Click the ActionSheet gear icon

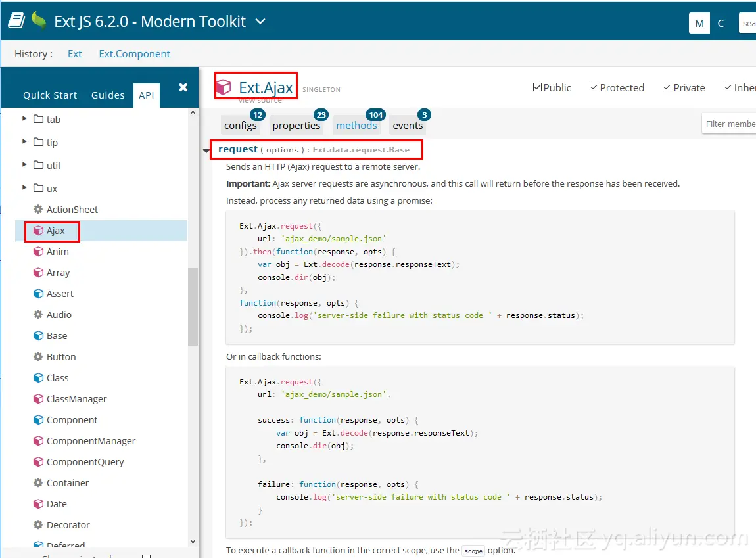click(38, 209)
